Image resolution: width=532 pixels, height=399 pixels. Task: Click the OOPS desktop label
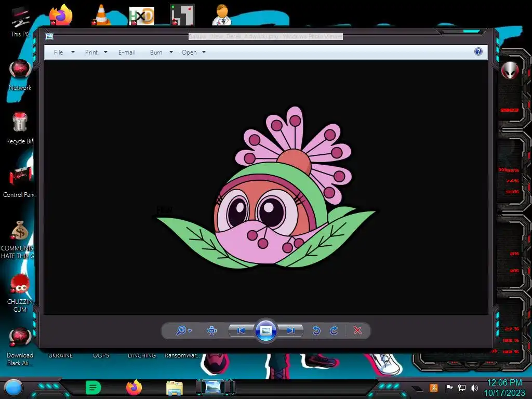101,355
